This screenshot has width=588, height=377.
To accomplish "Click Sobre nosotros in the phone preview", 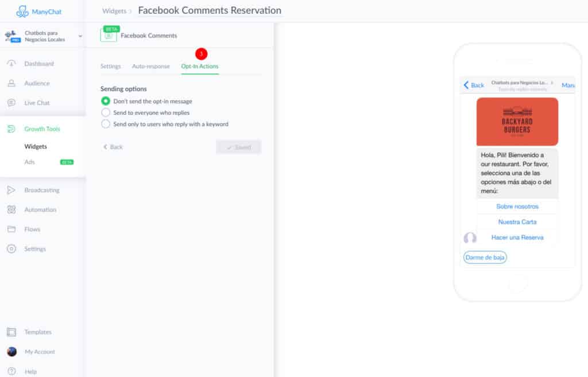I will pos(517,207).
